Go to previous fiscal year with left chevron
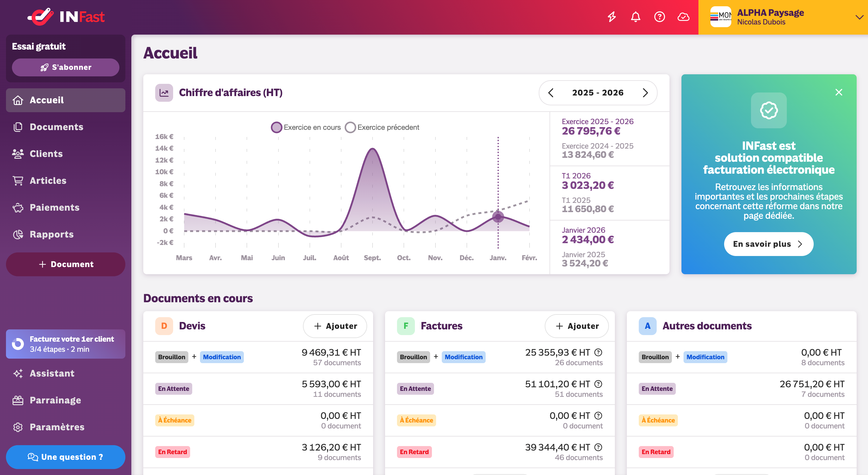 551,92
